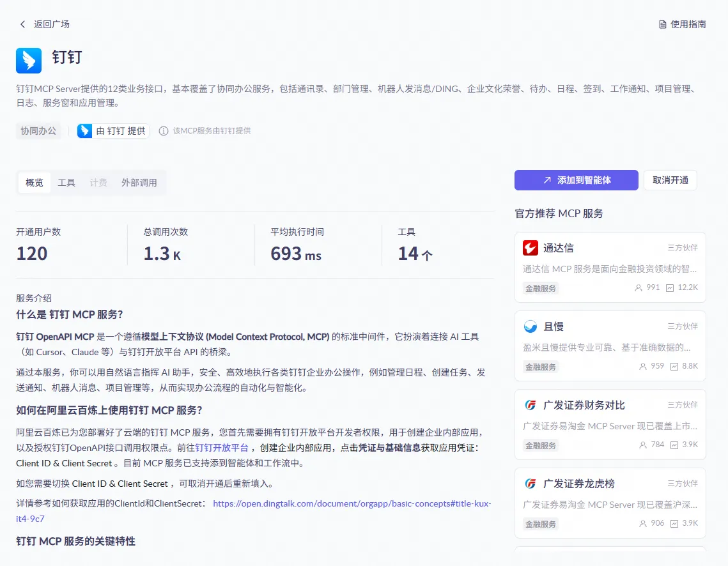Click user count icon on 且慢 card
728x566 pixels.
[642, 366]
